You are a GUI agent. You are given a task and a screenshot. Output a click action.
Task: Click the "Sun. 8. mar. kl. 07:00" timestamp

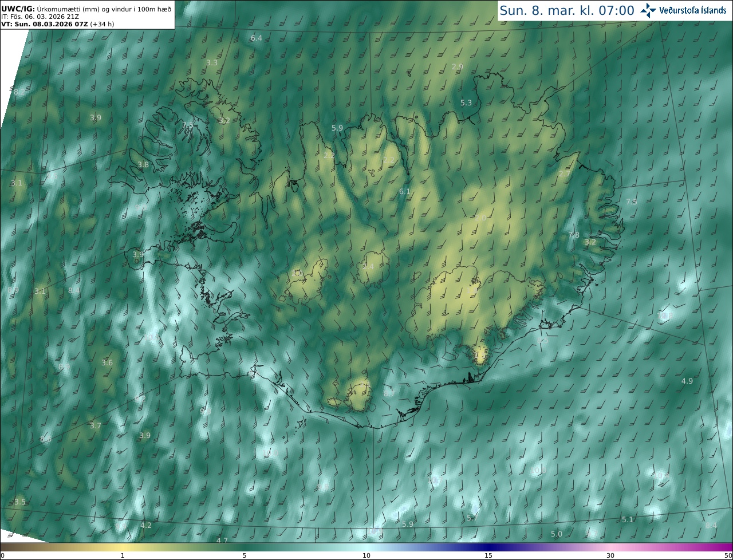click(x=567, y=10)
